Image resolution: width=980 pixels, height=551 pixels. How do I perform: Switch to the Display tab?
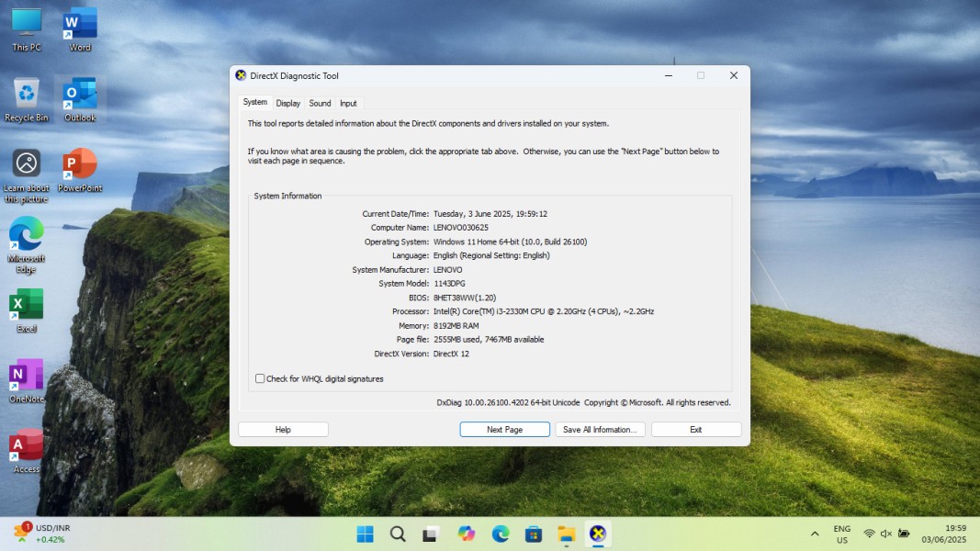[x=288, y=103]
